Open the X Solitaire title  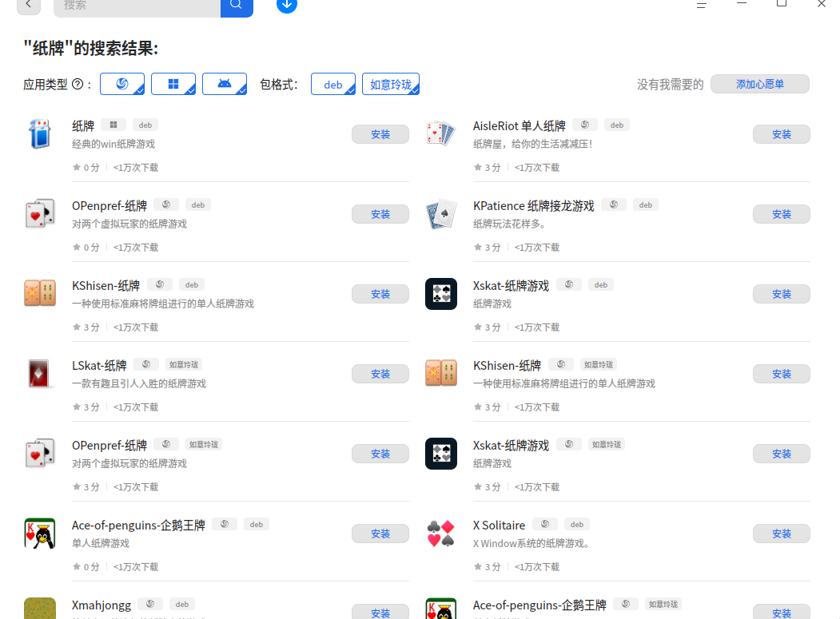coord(499,526)
